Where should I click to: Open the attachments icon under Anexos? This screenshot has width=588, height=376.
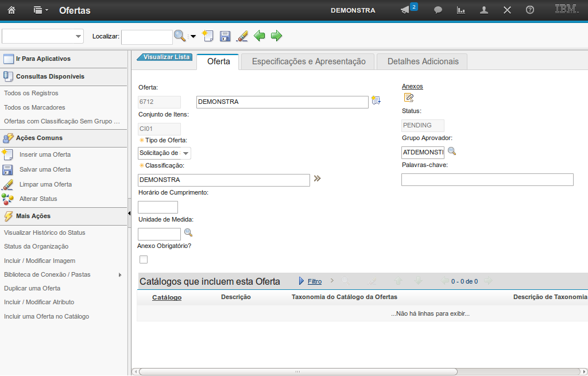408,98
